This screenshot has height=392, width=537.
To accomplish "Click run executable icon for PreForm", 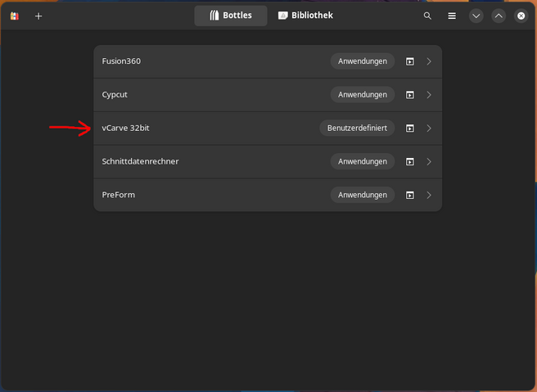I will [x=410, y=196].
